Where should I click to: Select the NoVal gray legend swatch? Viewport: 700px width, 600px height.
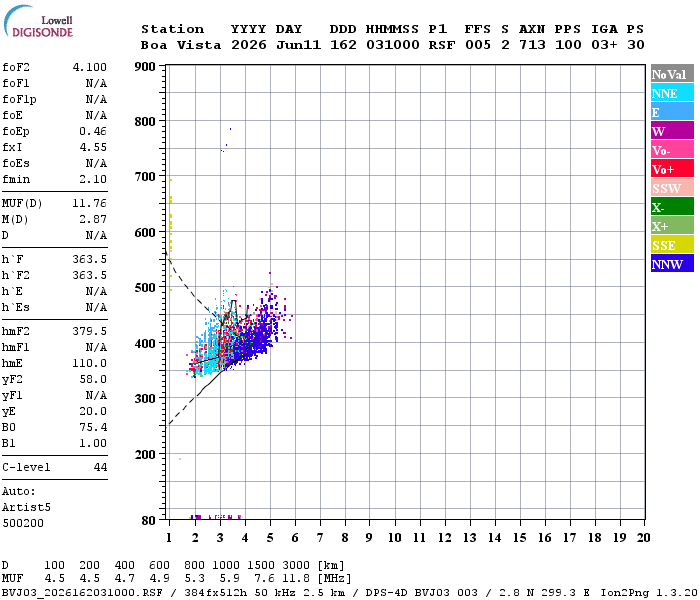click(x=672, y=74)
